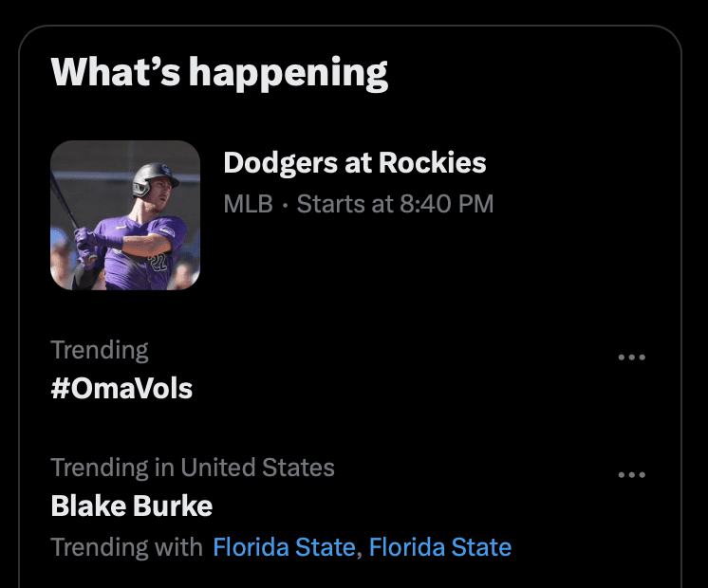The image size is (708, 588).
Task: Click the Trending with label
Action: (126, 547)
